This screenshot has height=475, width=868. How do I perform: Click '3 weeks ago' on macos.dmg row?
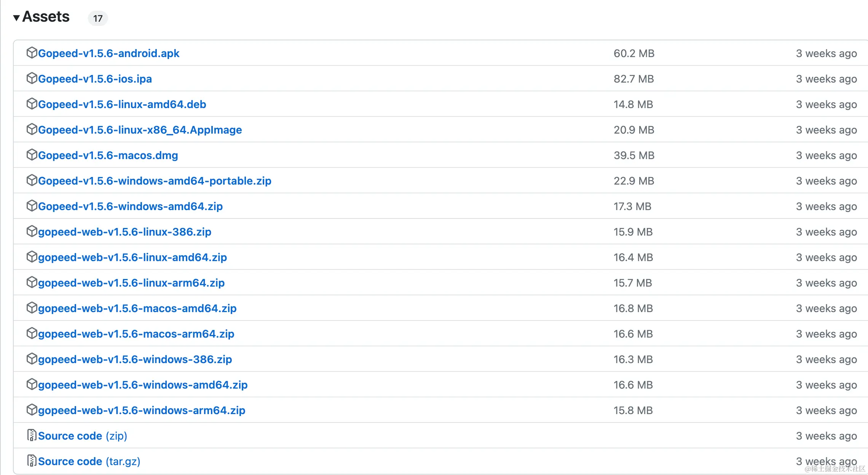[x=827, y=155]
